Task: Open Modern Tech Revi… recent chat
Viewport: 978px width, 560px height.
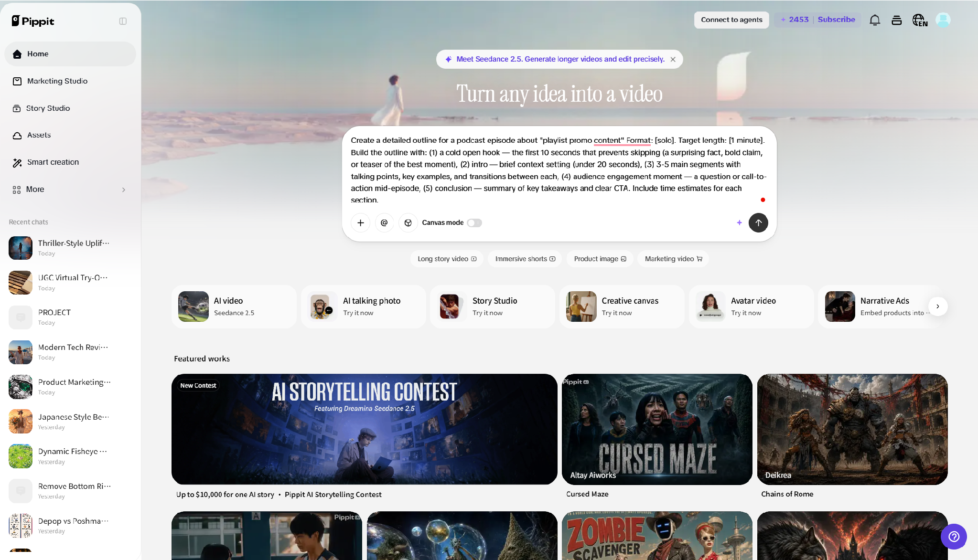Action: pyautogui.click(x=70, y=352)
